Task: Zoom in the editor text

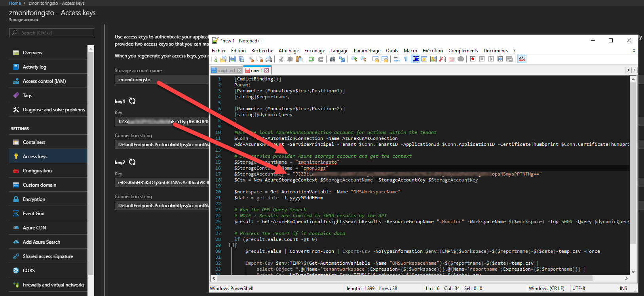Action: (x=354, y=59)
